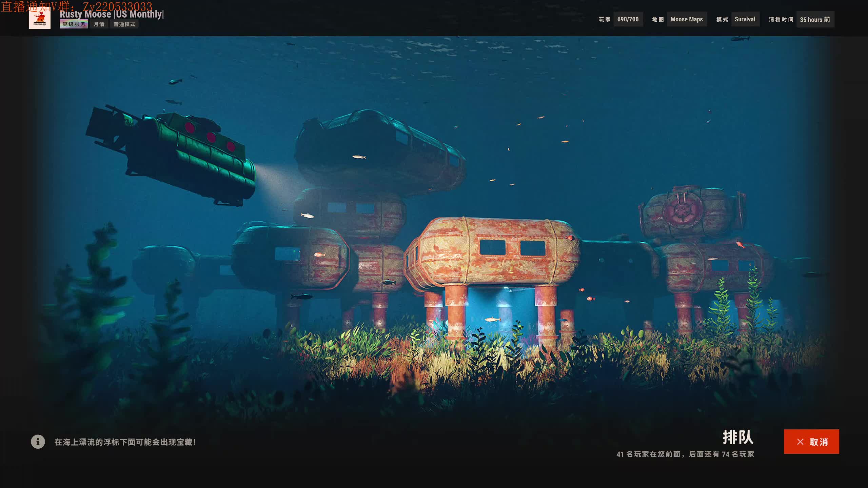Viewport: 868px width, 488px height.
Task: Click the 690/700 player count badge
Action: point(628,19)
